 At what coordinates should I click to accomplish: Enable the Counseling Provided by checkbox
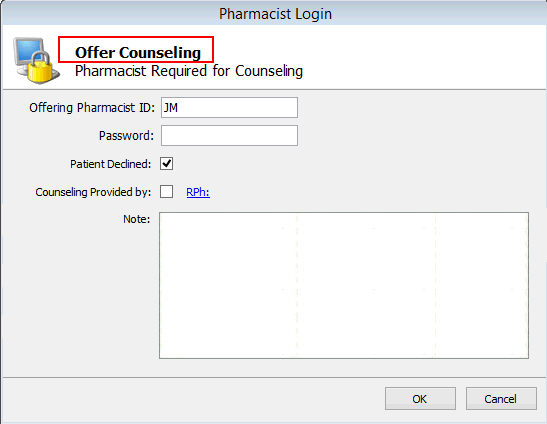(x=166, y=192)
